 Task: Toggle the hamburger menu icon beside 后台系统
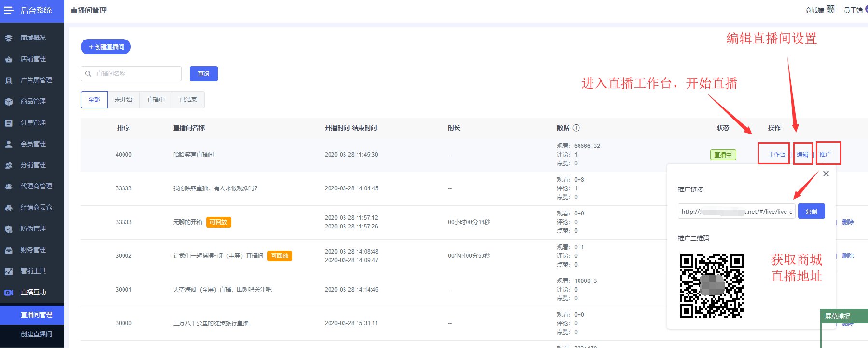pyautogui.click(x=9, y=10)
